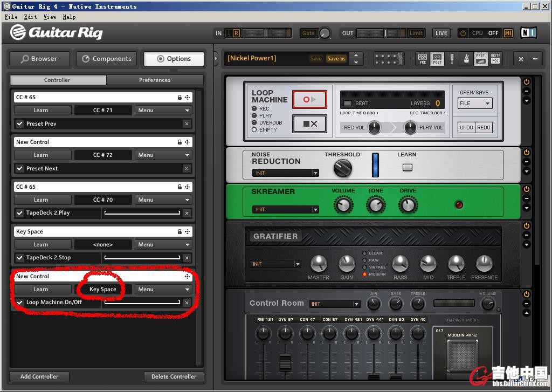Click the virtual rig kontrol icon
The height and width of the screenshot is (392, 552).
(x=389, y=58)
